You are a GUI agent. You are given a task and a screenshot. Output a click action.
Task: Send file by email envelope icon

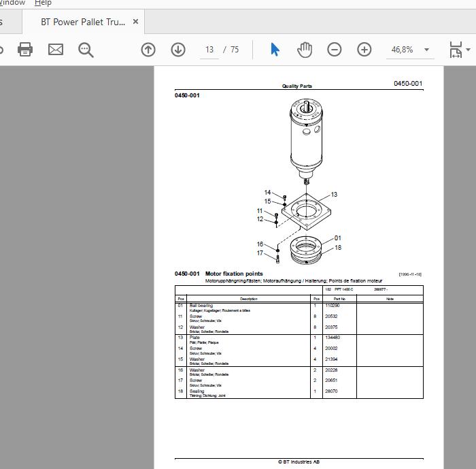coord(56,50)
